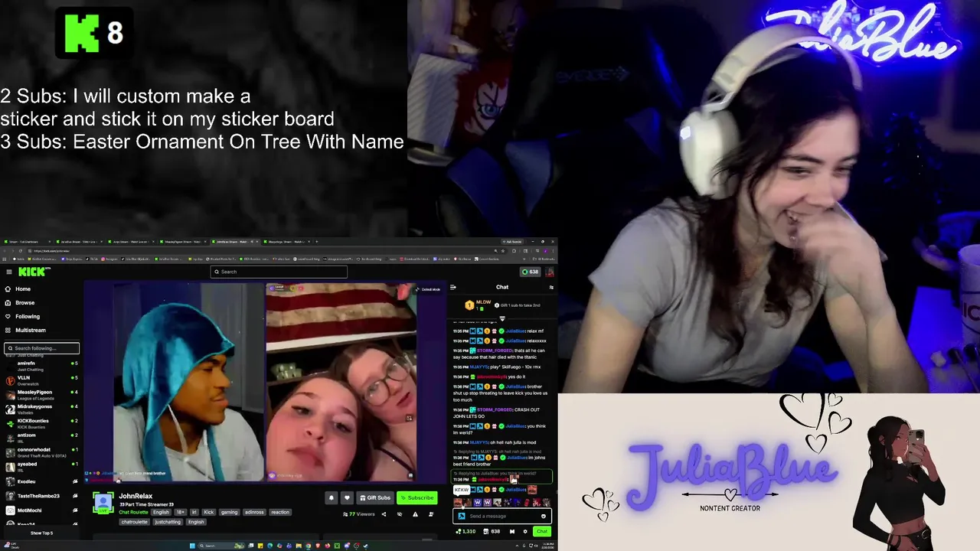This screenshot has height=551, width=980.
Task: Click the browser reload button
Action: 20,251
